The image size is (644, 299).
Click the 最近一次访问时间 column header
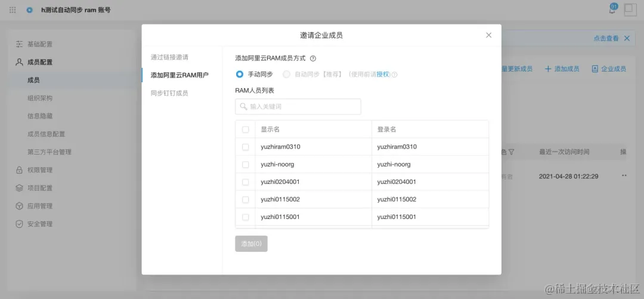click(x=564, y=152)
